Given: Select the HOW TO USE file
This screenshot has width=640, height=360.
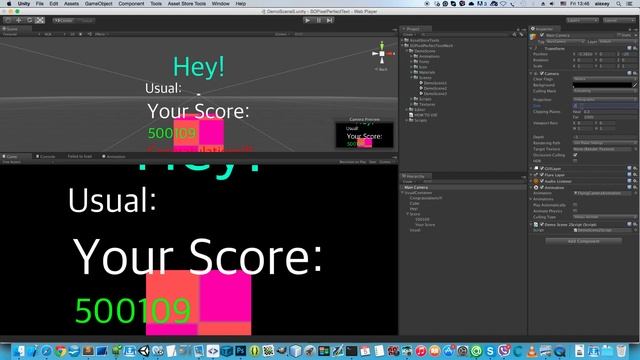Looking at the screenshot, I should [x=423, y=115].
